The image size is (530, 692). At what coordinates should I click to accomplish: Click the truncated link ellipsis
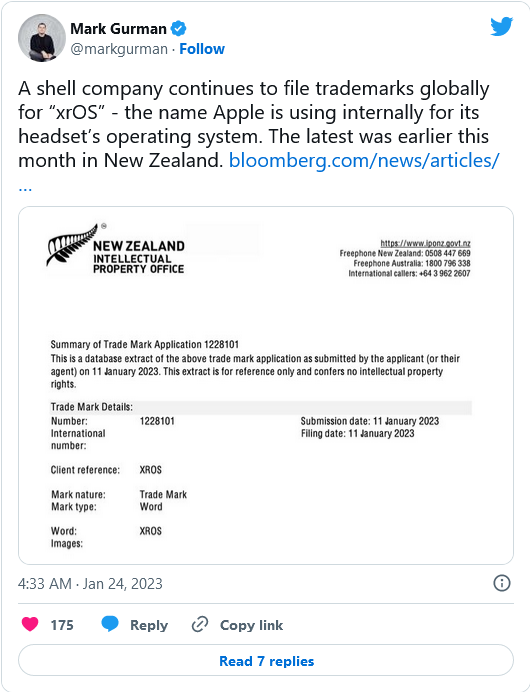25,187
